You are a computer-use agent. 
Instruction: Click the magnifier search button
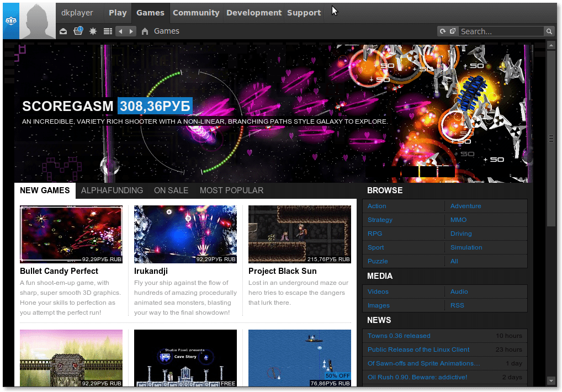[549, 31]
